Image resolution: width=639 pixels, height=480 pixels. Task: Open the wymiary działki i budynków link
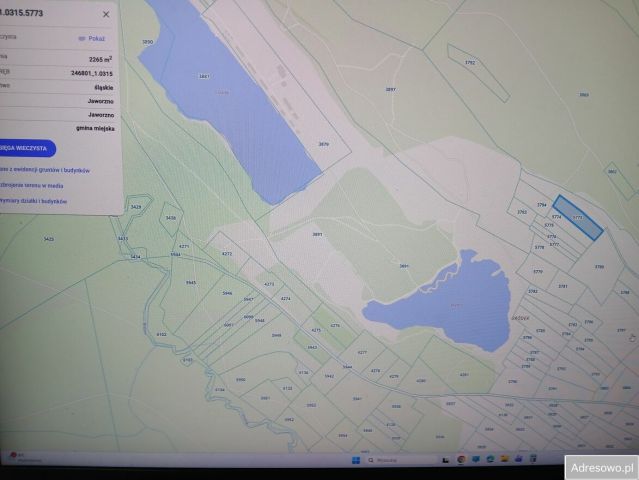tap(33, 201)
